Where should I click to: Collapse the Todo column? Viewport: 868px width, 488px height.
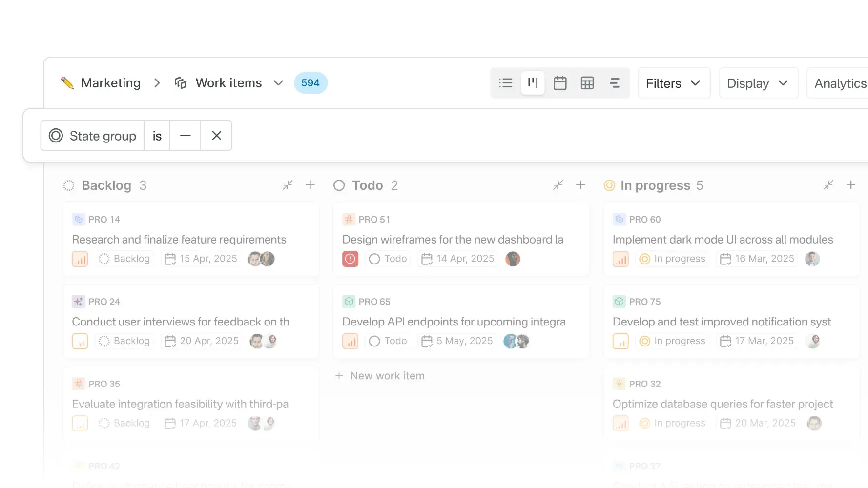558,185
